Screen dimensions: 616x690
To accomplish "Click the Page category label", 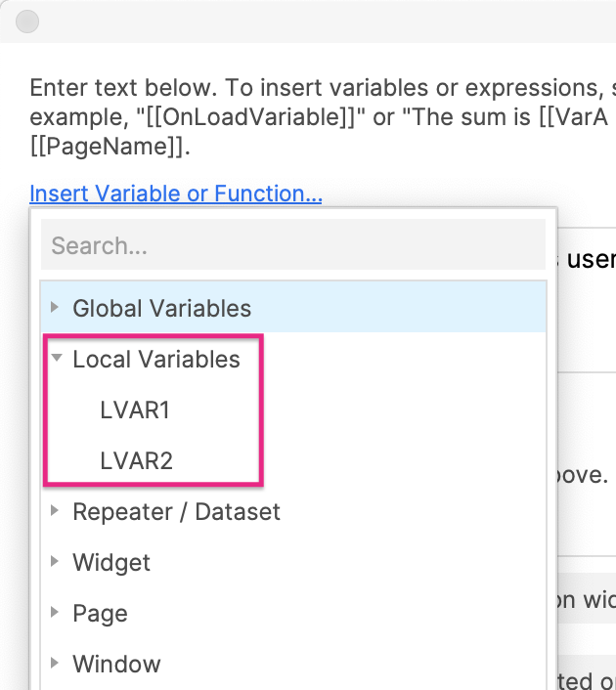I will coord(100,614).
